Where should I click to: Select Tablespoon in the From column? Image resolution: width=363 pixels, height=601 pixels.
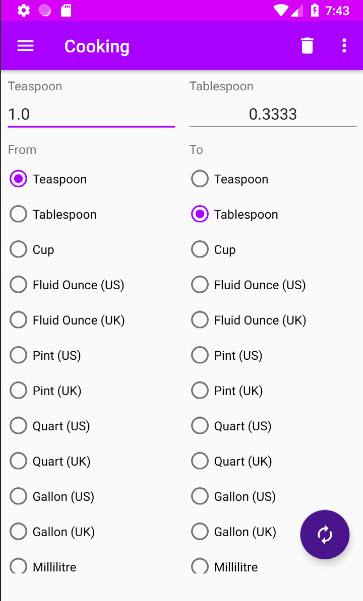(x=53, y=214)
